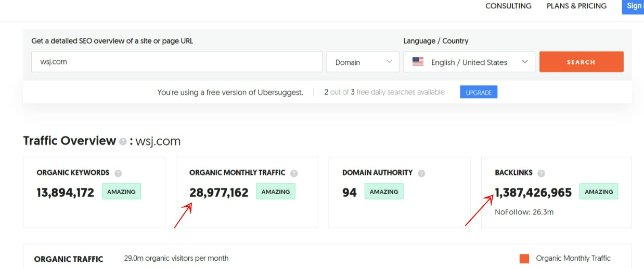Expand the Domain type dropdown
This screenshot has width=644, height=268.
click(x=363, y=62)
